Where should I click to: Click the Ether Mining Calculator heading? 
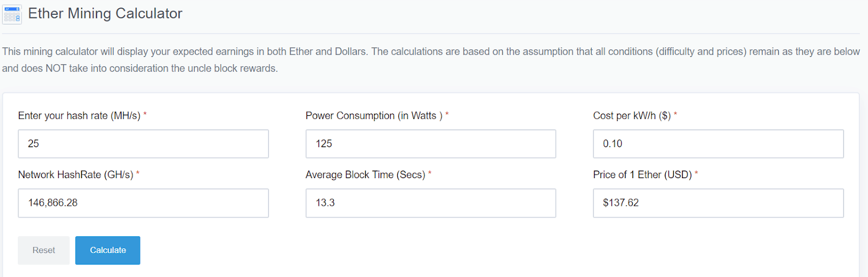click(x=105, y=14)
